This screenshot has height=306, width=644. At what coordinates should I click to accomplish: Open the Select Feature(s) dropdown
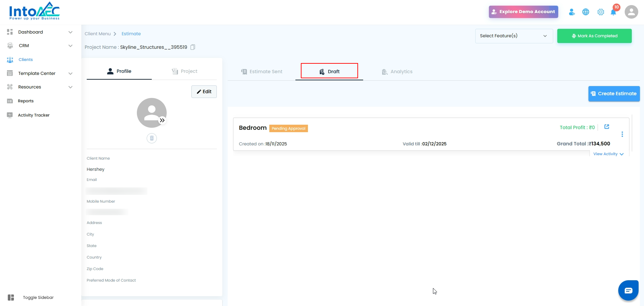click(x=514, y=36)
